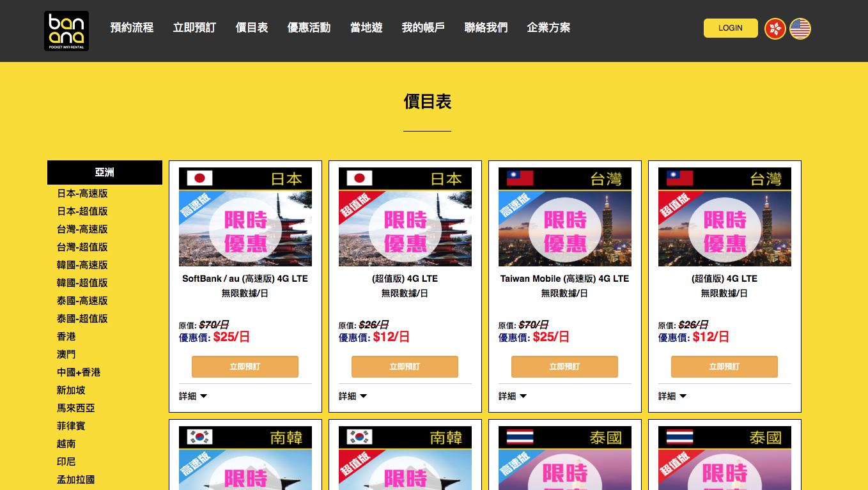Click the 價目表 page heading
The height and width of the screenshot is (490, 868).
[428, 102]
